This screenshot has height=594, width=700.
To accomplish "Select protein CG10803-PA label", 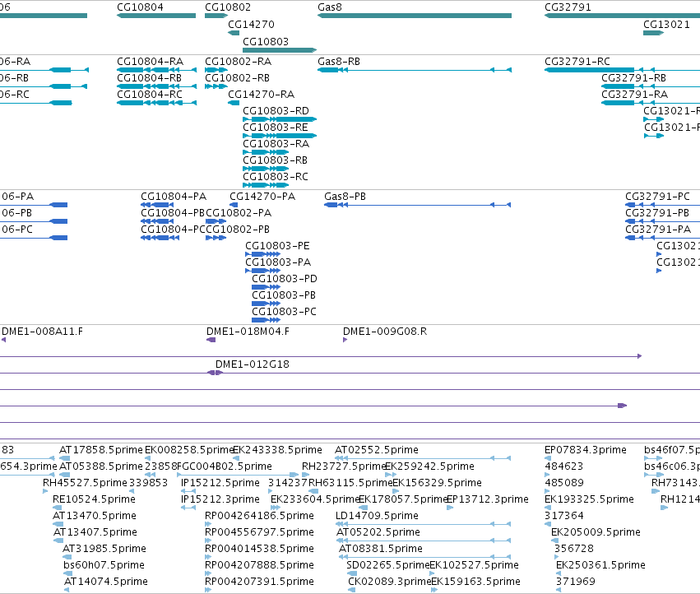I will 278,262.
